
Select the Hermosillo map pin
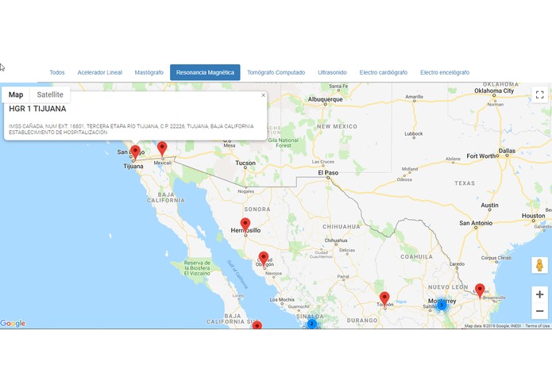[245, 225]
